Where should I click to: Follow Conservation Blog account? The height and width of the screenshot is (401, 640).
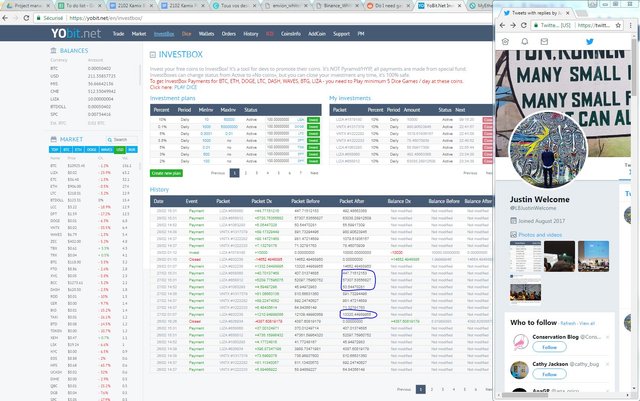(549, 347)
